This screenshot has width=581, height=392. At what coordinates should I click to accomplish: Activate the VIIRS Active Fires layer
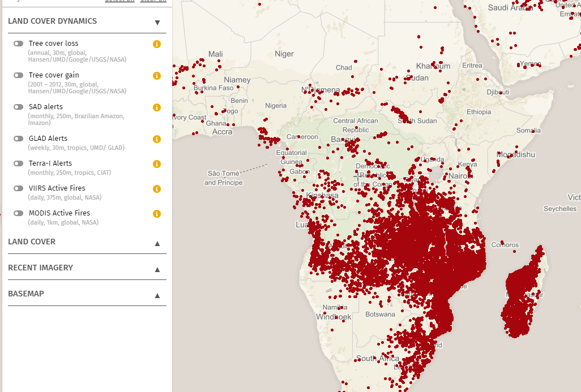tap(18, 188)
